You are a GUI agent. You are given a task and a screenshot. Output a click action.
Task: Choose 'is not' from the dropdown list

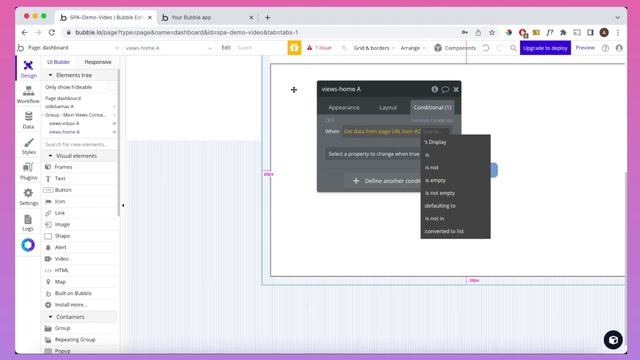(x=456, y=167)
